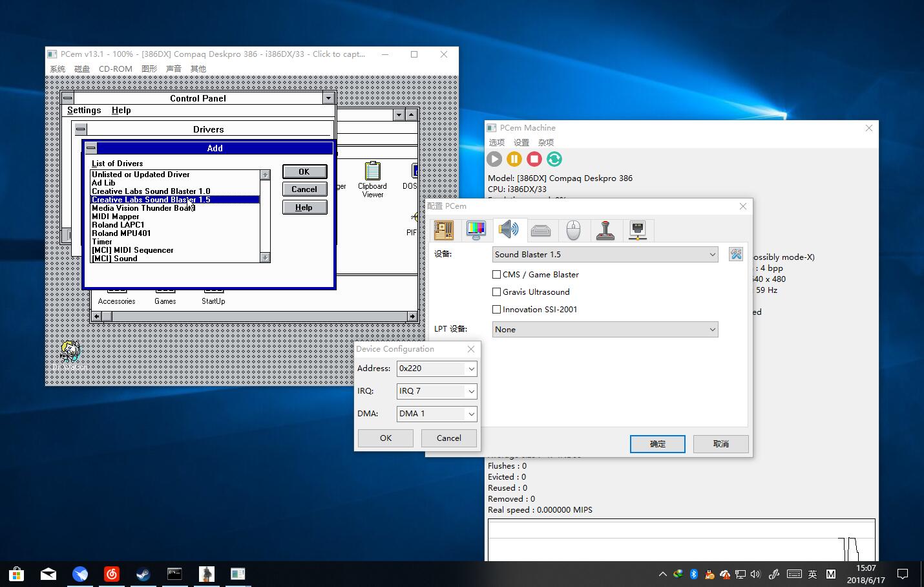Open the disk drive tab in PCem config
This screenshot has width=924, height=587.
tap(541, 230)
